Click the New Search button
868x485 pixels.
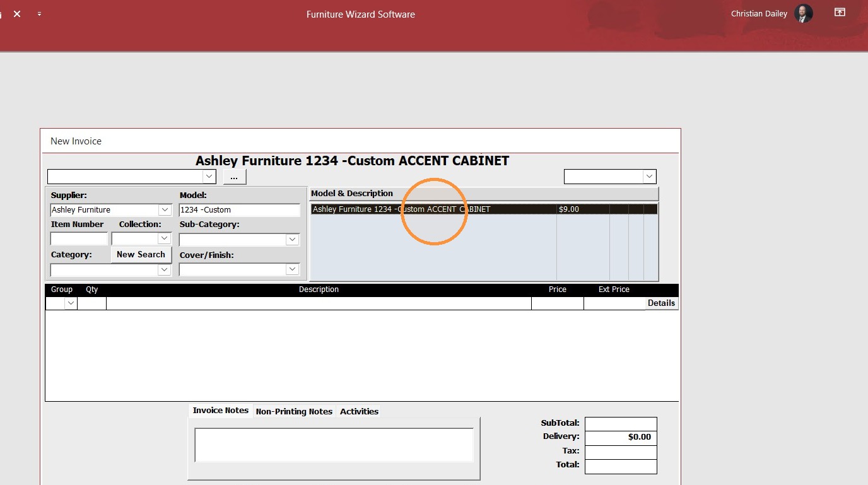point(141,255)
